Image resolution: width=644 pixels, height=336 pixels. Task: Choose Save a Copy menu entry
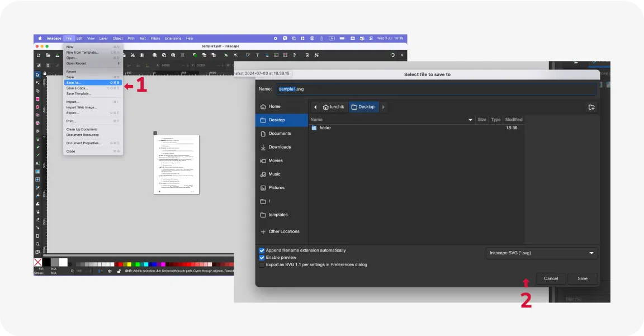(93, 88)
